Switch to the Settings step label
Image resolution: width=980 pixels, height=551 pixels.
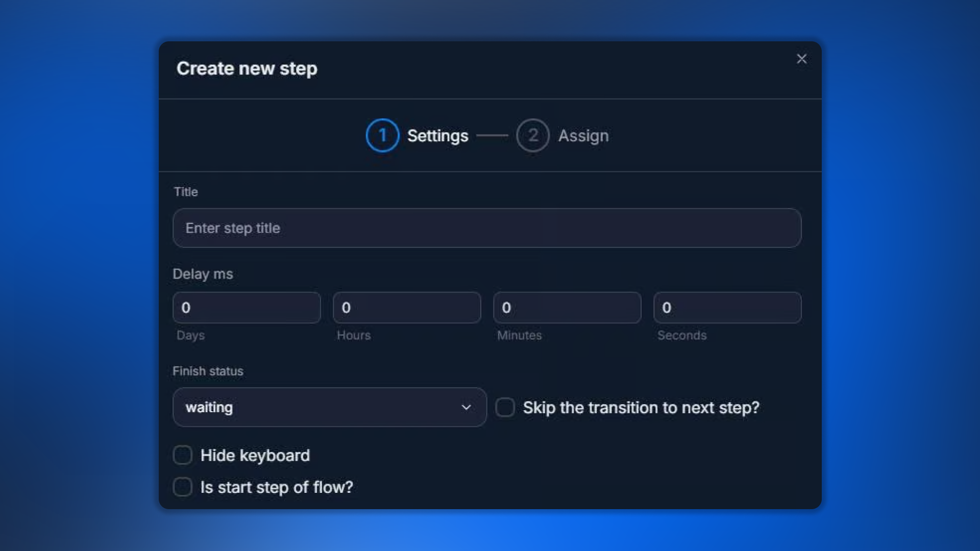[437, 136]
